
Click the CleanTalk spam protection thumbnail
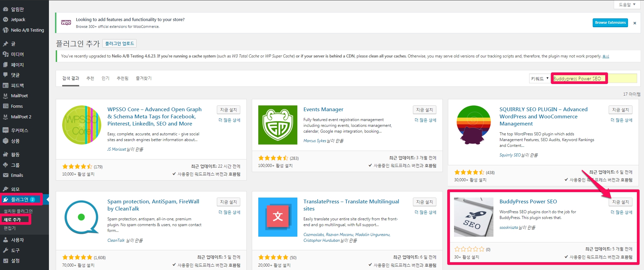pyautogui.click(x=82, y=217)
